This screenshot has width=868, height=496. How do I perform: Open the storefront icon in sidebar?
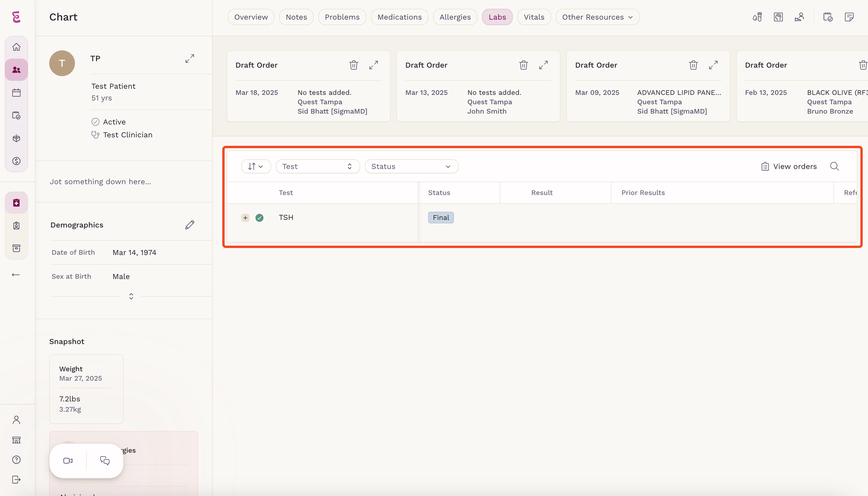[x=16, y=440]
